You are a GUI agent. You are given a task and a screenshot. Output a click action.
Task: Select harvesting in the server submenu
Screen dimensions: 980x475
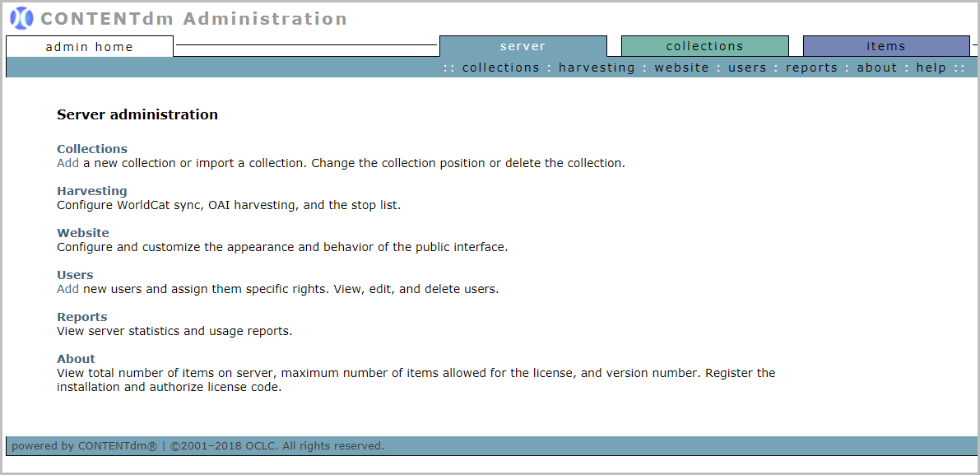point(597,68)
